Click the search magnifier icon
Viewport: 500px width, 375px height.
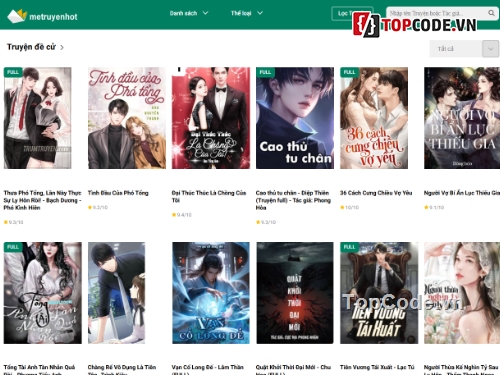(x=491, y=13)
